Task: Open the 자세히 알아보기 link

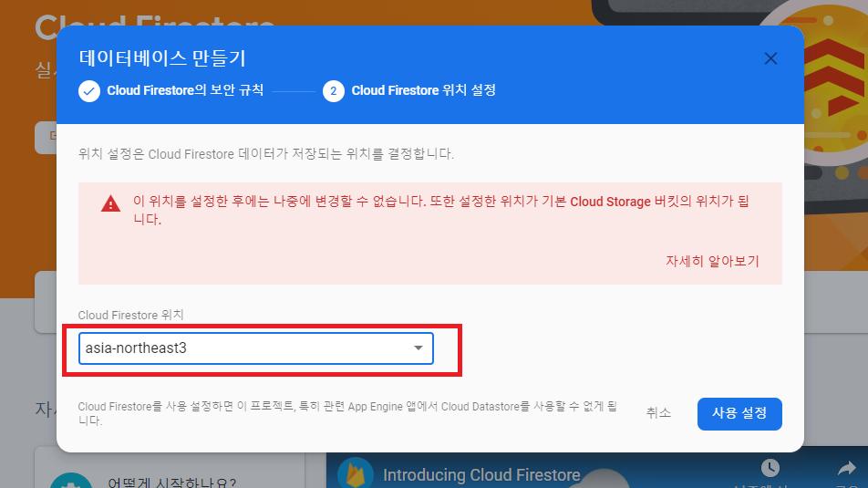Action: (712, 261)
